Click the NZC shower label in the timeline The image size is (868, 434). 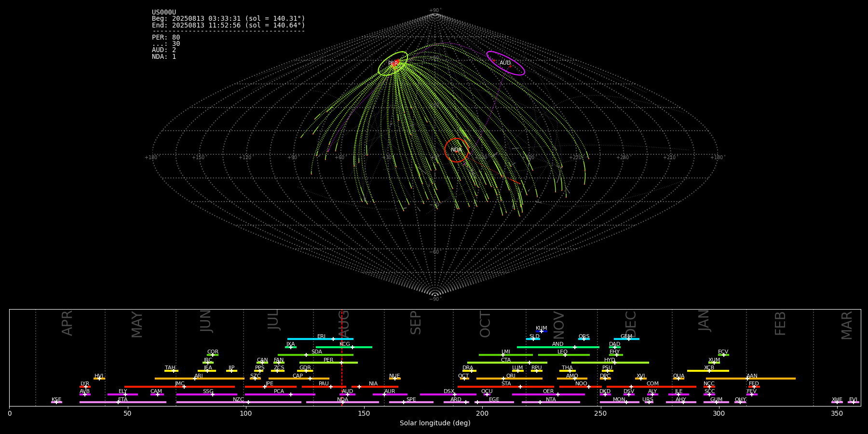tap(238, 400)
